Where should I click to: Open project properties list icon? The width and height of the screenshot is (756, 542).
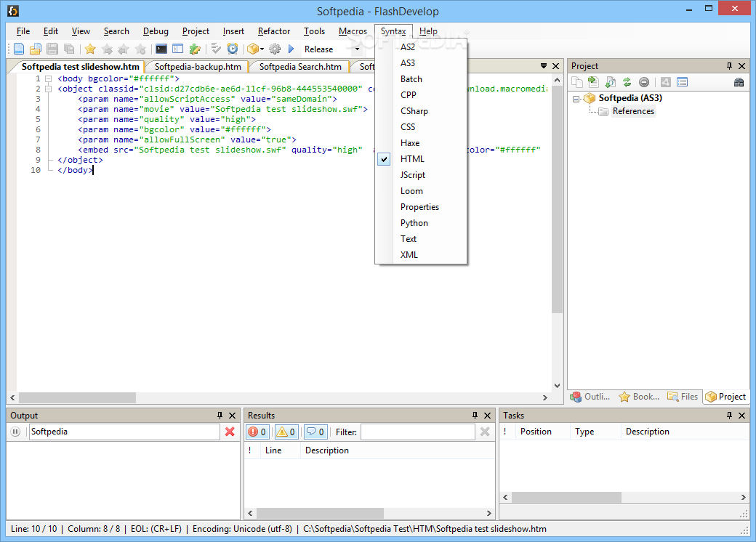point(682,82)
